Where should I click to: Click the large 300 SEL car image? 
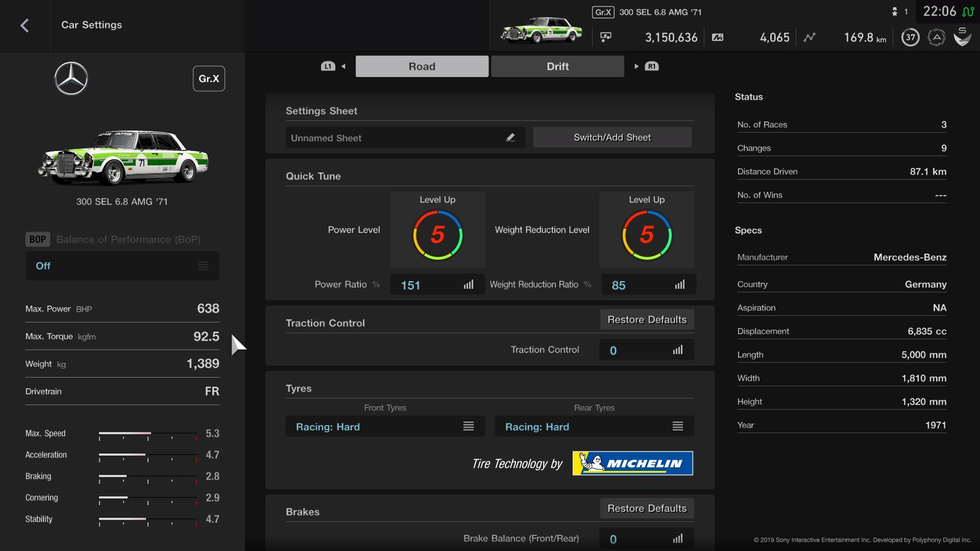pyautogui.click(x=123, y=157)
